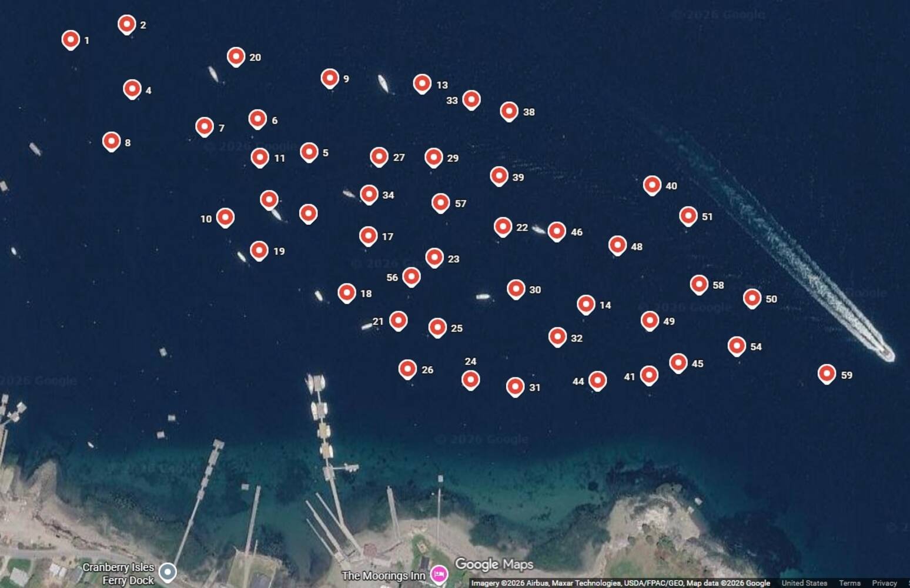Click the United States region label
The height and width of the screenshot is (588, 910).
(804, 583)
